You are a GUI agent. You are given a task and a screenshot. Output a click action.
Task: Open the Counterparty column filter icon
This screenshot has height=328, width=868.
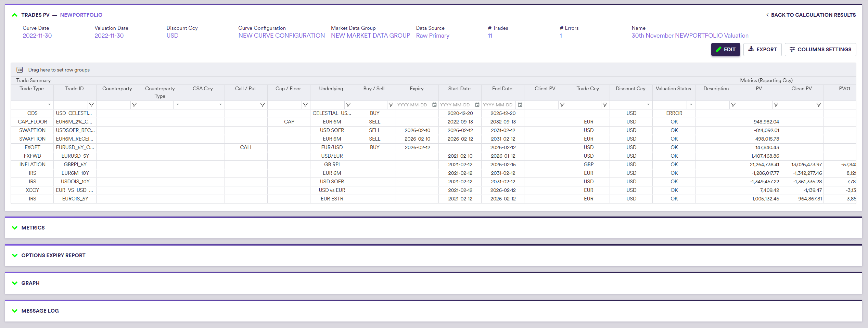point(134,105)
